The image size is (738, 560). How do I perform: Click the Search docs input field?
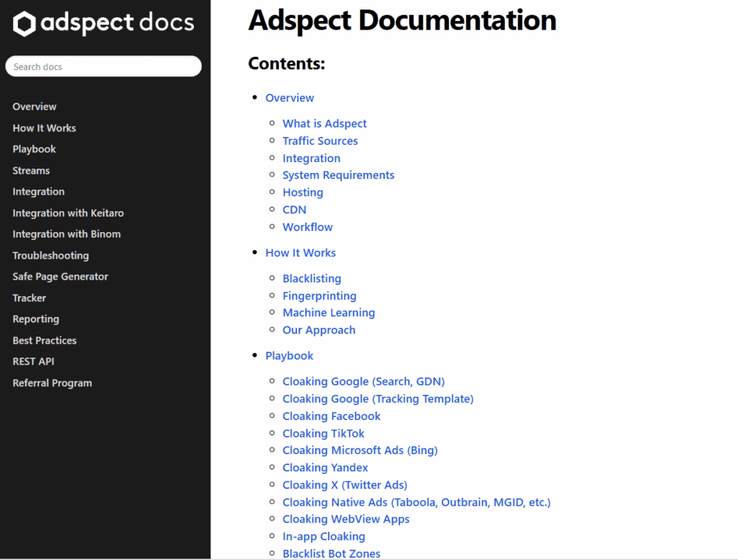click(x=103, y=66)
